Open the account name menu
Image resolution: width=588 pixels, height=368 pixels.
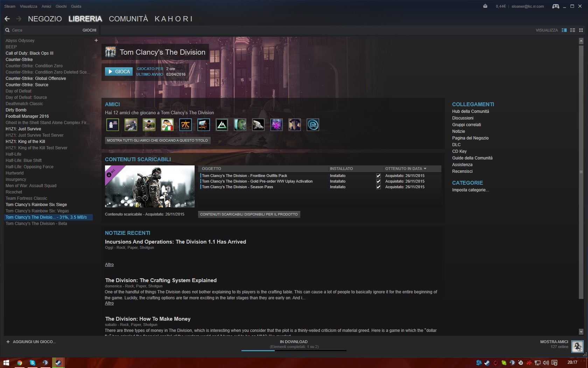click(527, 6)
